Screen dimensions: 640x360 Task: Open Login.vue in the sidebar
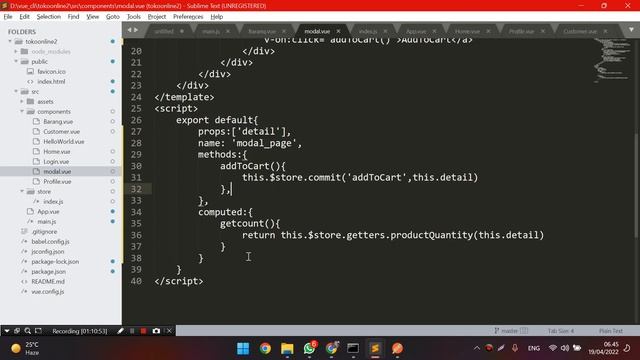tap(56, 162)
